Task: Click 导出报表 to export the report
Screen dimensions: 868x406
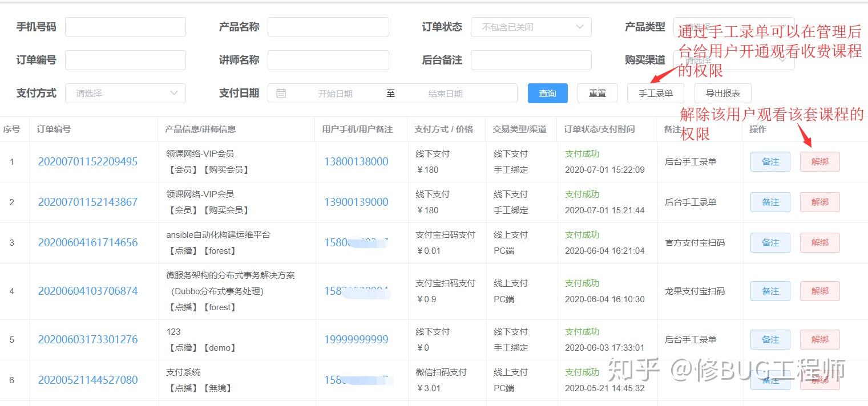Action: [x=722, y=93]
